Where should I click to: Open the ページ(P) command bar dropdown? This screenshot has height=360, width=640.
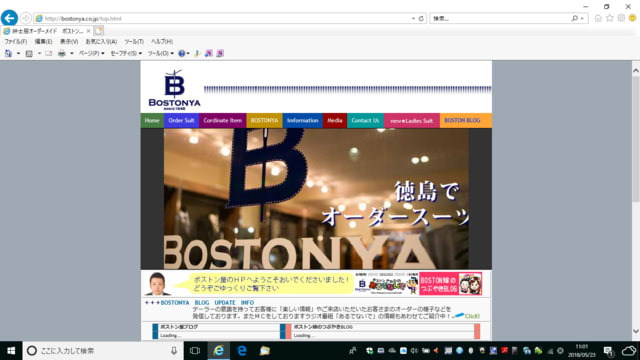[91, 53]
